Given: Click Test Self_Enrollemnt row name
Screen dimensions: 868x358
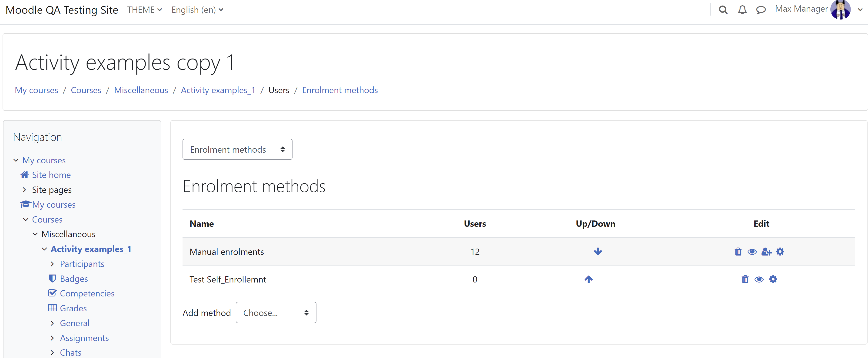Looking at the screenshot, I should 227,279.
